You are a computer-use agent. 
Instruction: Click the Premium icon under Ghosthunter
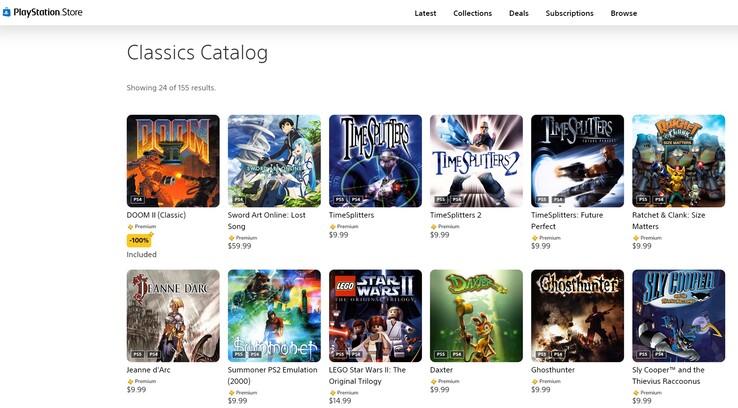pos(534,380)
